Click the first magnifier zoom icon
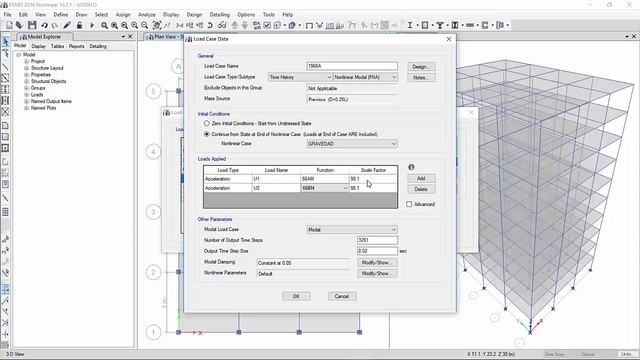 104,25
